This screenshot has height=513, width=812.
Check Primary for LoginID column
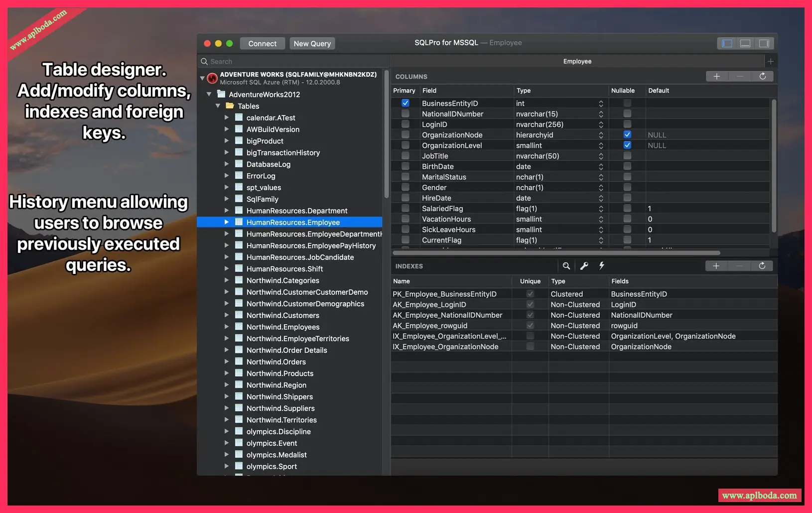click(406, 124)
